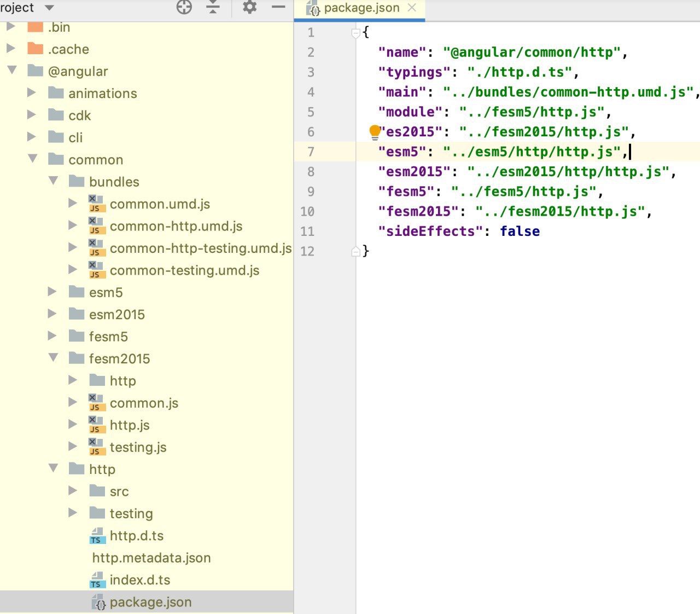The image size is (700, 614).
Task: Click the .bin folder icon
Action: 36,27
